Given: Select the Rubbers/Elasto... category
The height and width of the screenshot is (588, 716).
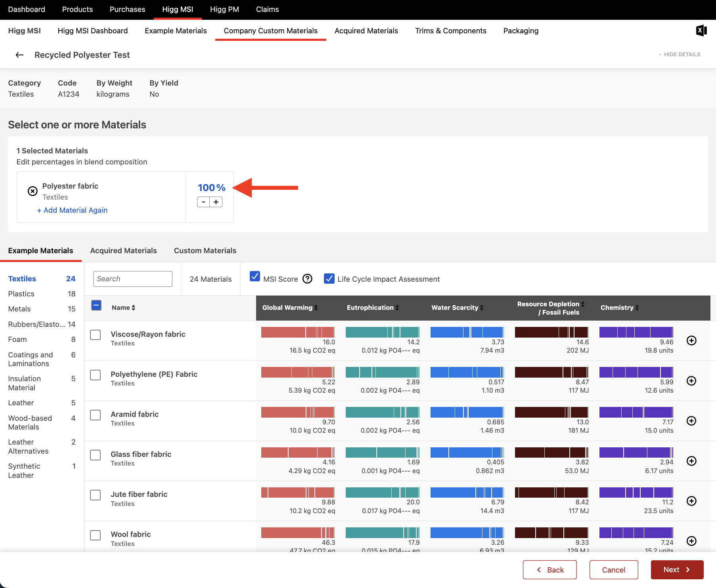Looking at the screenshot, I should 42,324.
